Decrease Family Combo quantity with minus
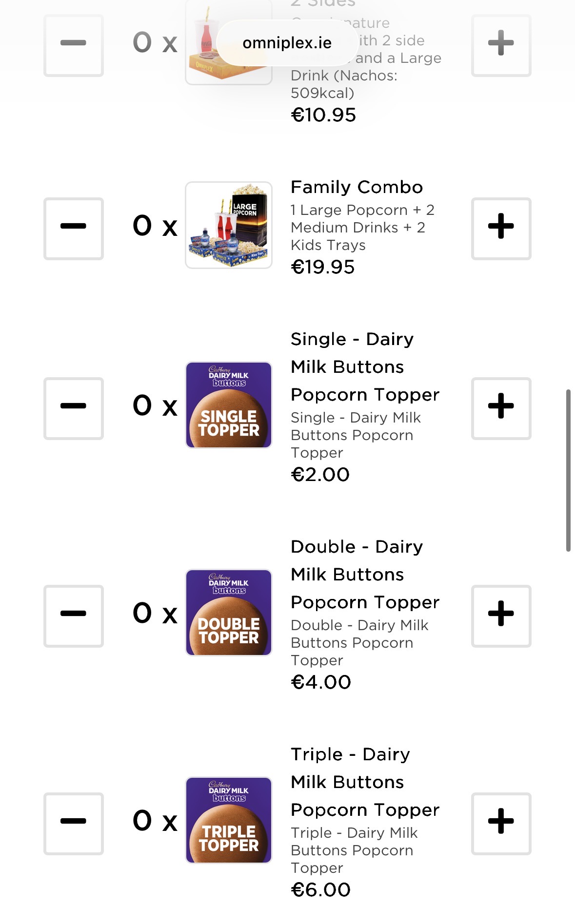575x924 pixels. pyautogui.click(x=74, y=228)
